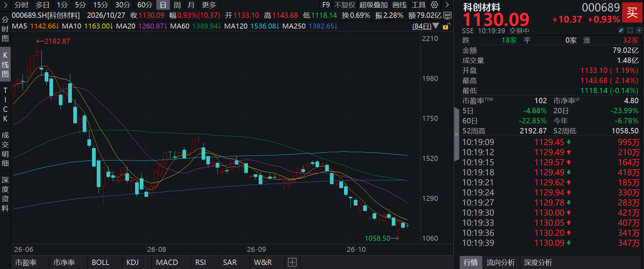Show 市净率 indicator
The width and height of the screenshot is (644, 269).
[64, 262]
